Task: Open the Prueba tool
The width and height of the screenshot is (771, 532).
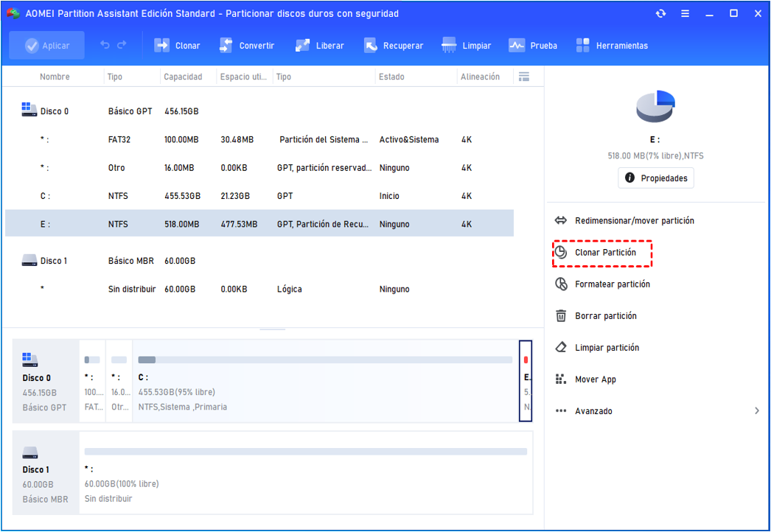Action: tap(532, 45)
